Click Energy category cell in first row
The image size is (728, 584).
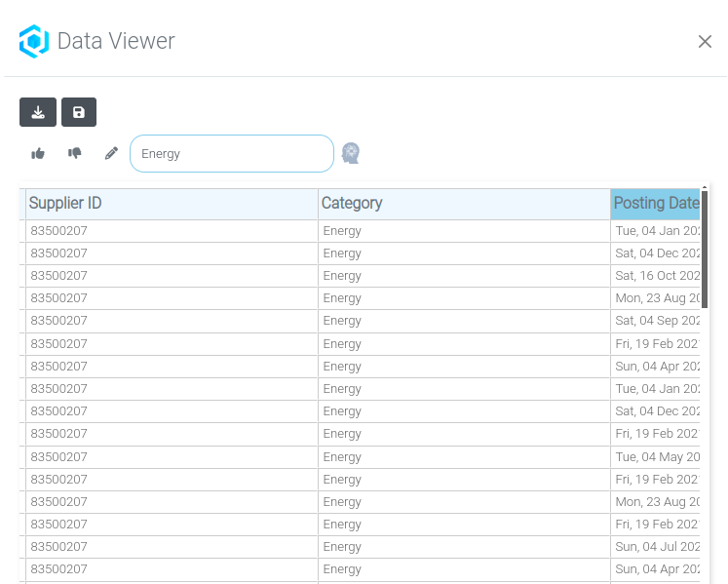(x=342, y=231)
